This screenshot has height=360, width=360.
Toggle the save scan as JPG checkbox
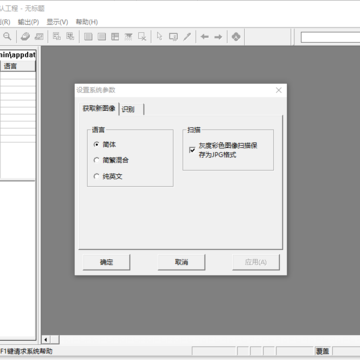[x=192, y=150]
